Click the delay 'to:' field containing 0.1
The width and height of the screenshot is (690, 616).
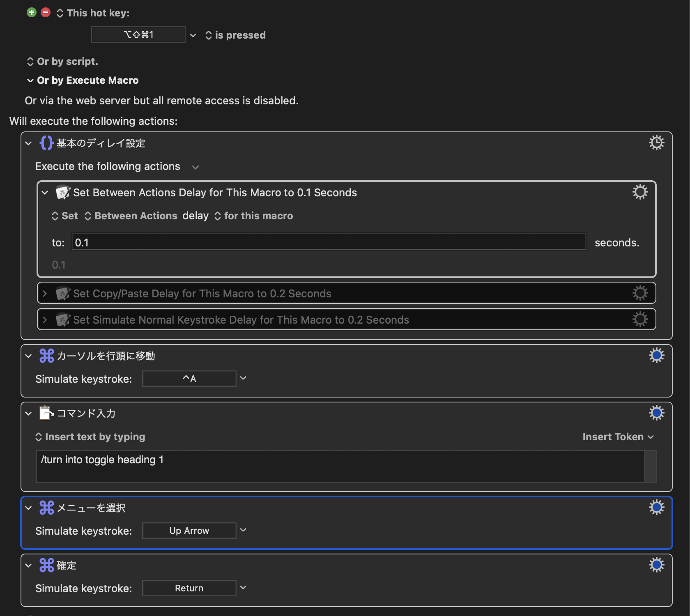pos(329,242)
